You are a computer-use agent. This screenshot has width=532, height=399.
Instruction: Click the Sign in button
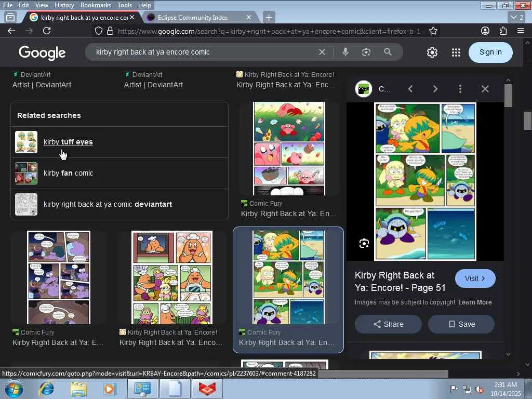click(490, 52)
